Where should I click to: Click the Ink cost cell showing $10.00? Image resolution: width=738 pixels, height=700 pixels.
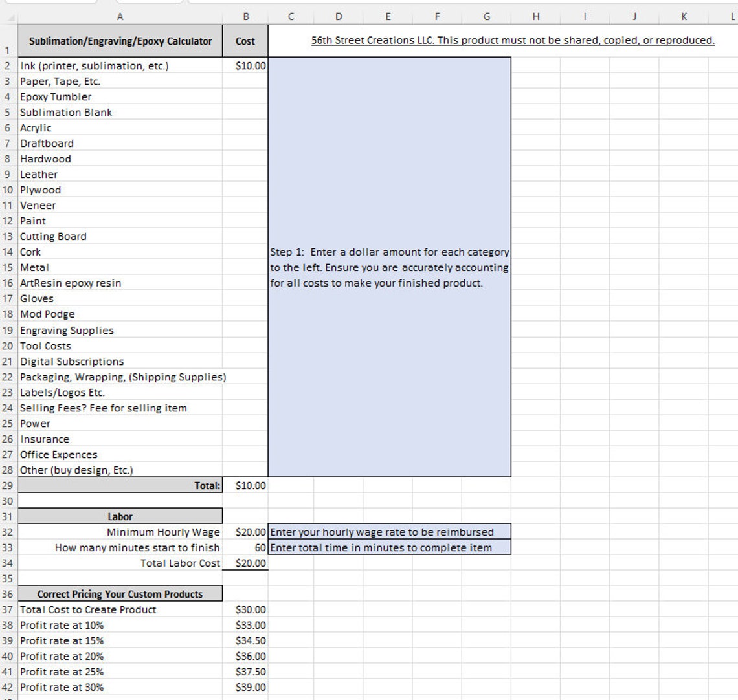(245, 65)
